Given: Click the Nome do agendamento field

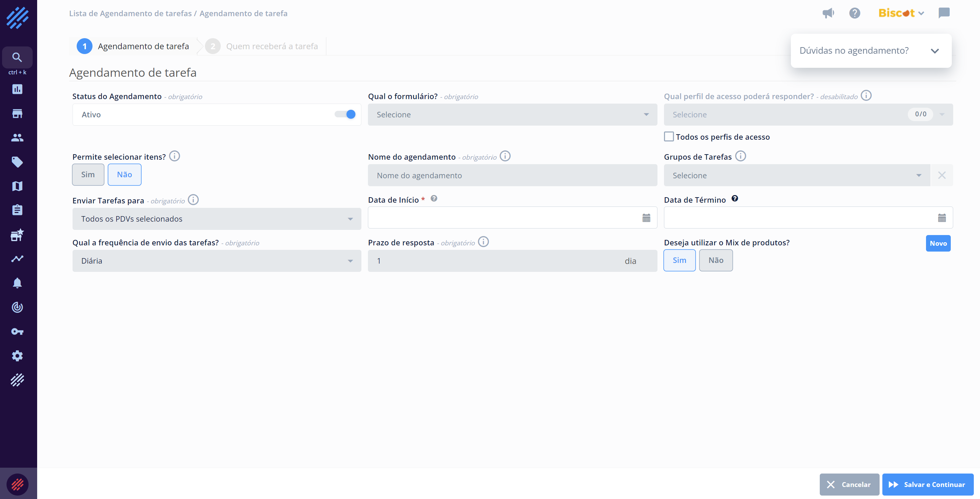Looking at the screenshot, I should tap(512, 176).
